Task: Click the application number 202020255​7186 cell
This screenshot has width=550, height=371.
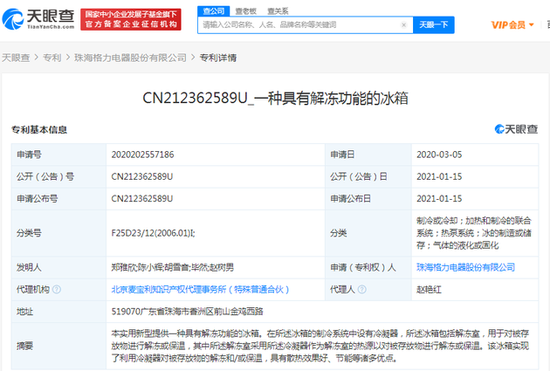Action: 215,154
